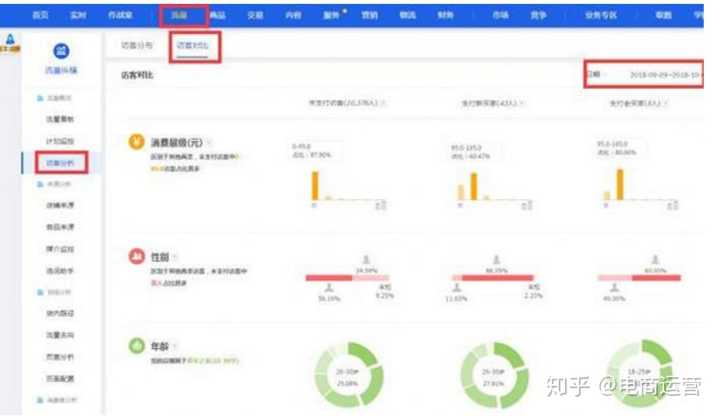The image size is (720, 416).
Task: Open the 品类 item in the top navigation
Action: 218,15
